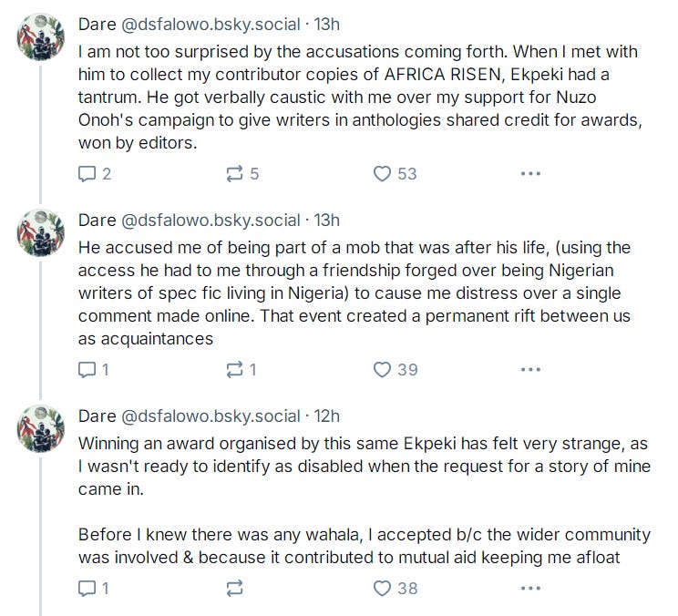678x616 pixels.
Task: Reply to the post about a mob
Action: [87, 369]
